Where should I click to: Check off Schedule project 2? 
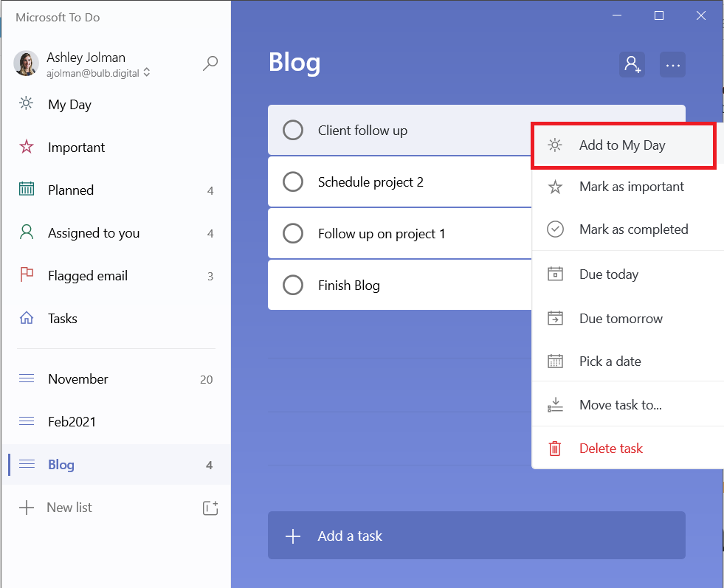(x=293, y=181)
